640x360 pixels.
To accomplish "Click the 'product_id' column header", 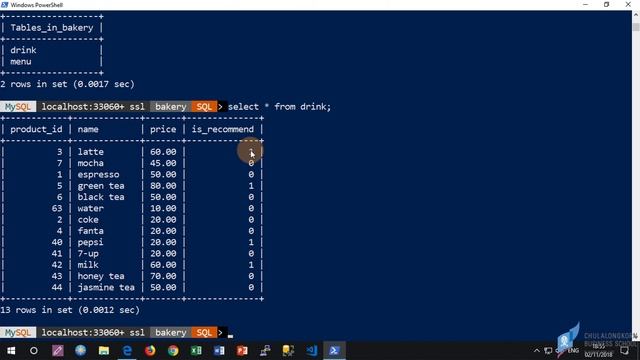I will 36,129.
